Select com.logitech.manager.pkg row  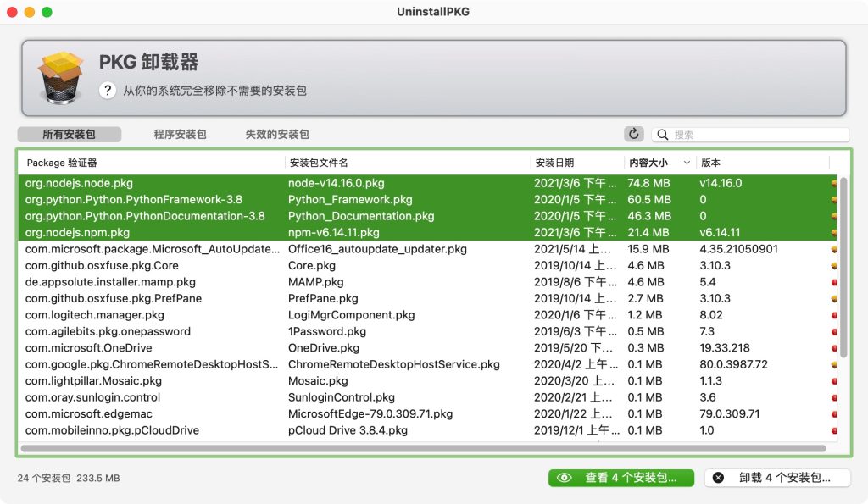point(427,315)
